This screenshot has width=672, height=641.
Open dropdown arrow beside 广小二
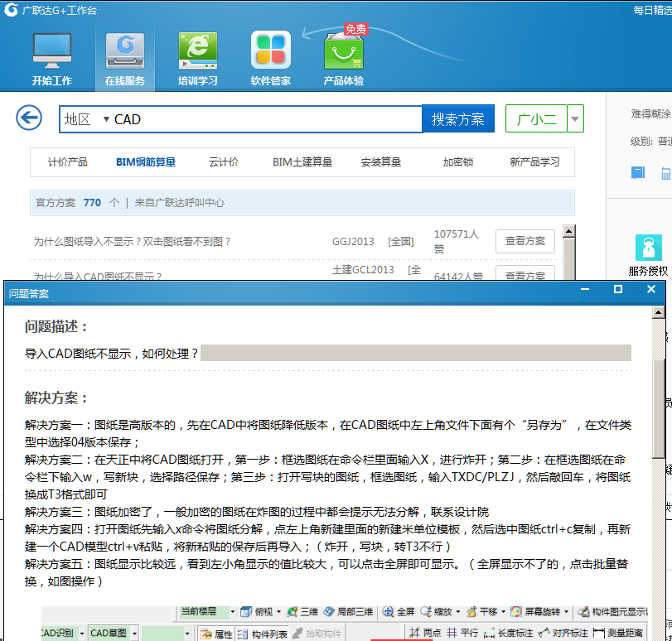point(575,118)
